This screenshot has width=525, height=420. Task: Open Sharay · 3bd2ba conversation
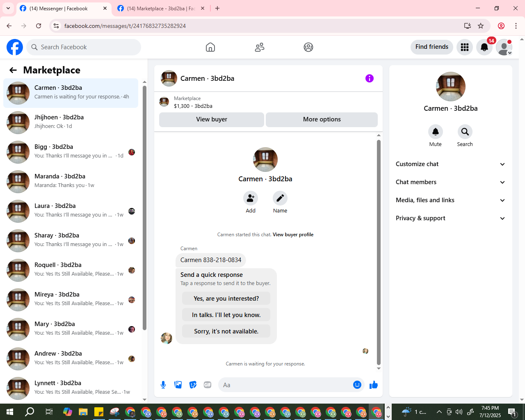point(71,241)
